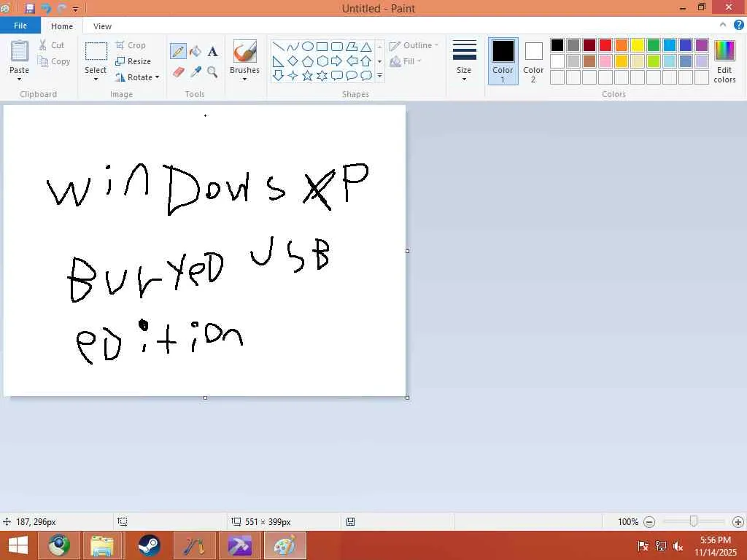The image size is (747, 560).
Task: Choose the Diamond shape
Action: pos(293,61)
